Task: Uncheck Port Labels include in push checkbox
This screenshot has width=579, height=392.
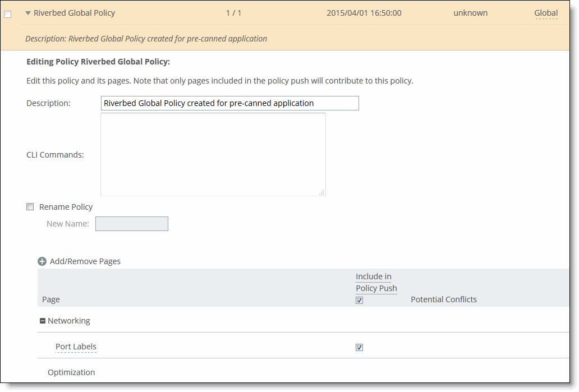Action: coord(359,347)
